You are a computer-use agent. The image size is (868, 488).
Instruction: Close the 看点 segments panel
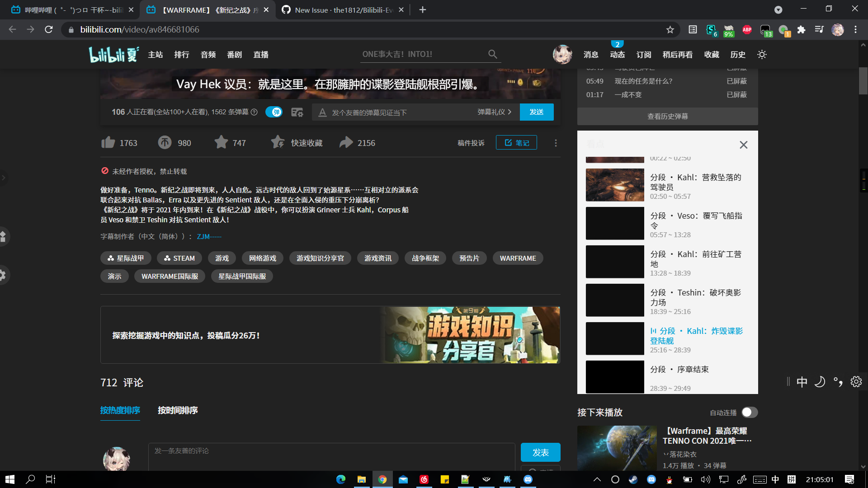pos(744,145)
